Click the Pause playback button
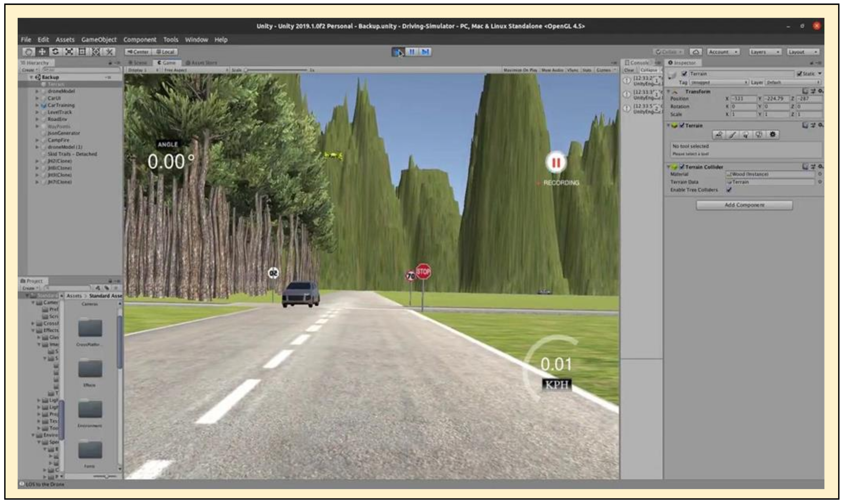 (x=412, y=52)
